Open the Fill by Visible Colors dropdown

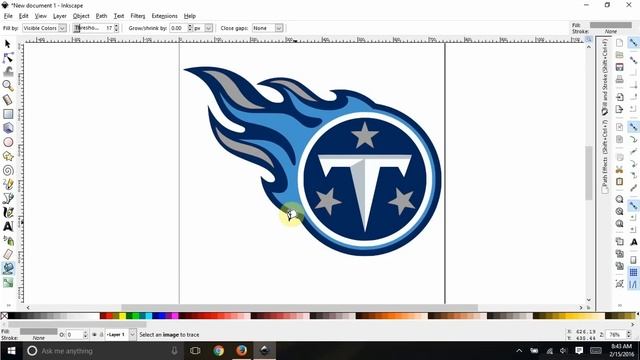[44, 28]
